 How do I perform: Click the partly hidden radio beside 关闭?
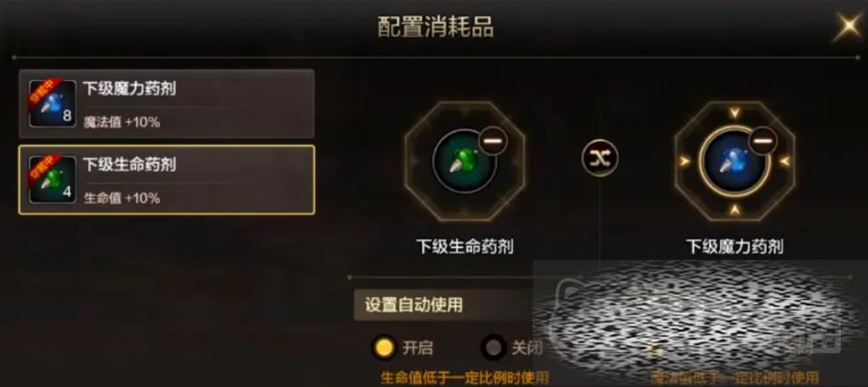[655, 348]
